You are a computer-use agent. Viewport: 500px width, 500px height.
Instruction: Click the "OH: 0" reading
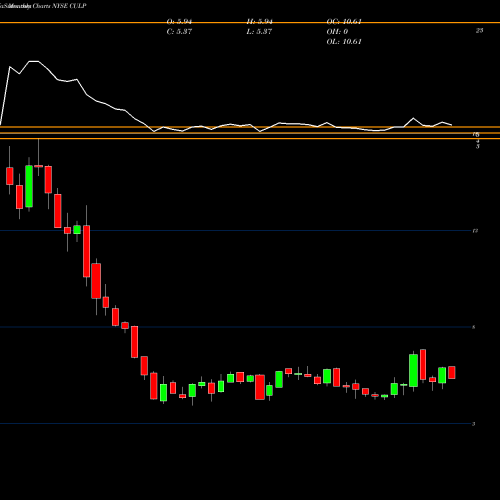point(337,32)
